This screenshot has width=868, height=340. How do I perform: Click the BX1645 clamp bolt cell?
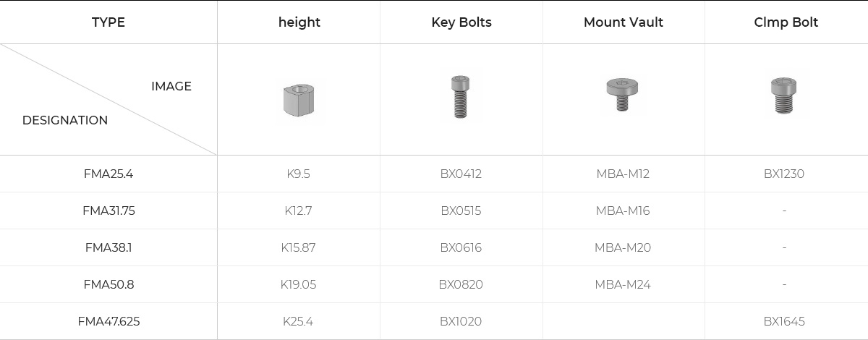tap(784, 321)
